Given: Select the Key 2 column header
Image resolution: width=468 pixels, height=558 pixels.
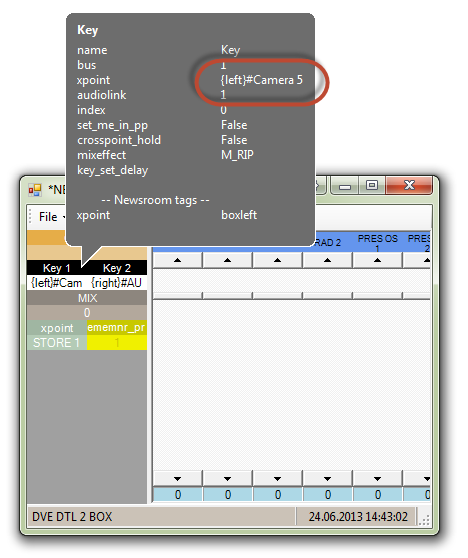Looking at the screenshot, I should click(x=117, y=268).
